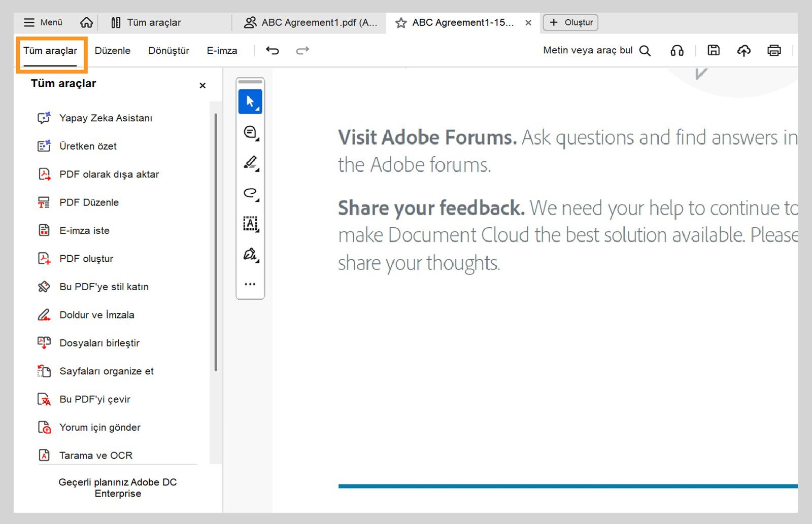Switch to the Dönüştür tab
Screen dimensions: 812x524
[168, 50]
